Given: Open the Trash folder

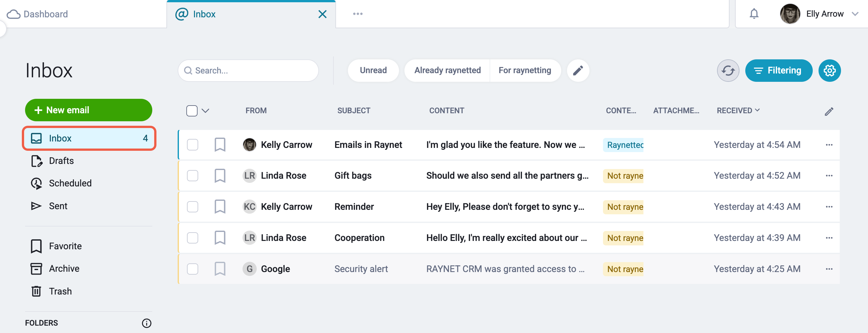Looking at the screenshot, I should click(x=51, y=291).
